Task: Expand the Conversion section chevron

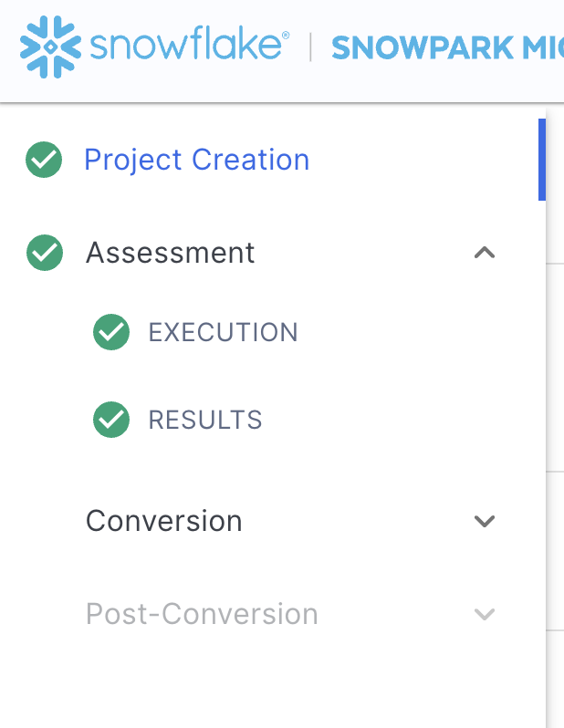Action: [485, 521]
